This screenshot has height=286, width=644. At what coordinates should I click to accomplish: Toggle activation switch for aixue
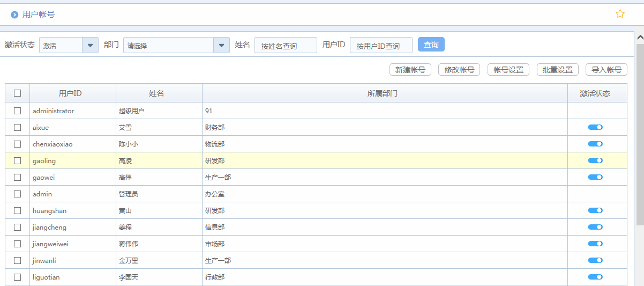[x=595, y=127]
